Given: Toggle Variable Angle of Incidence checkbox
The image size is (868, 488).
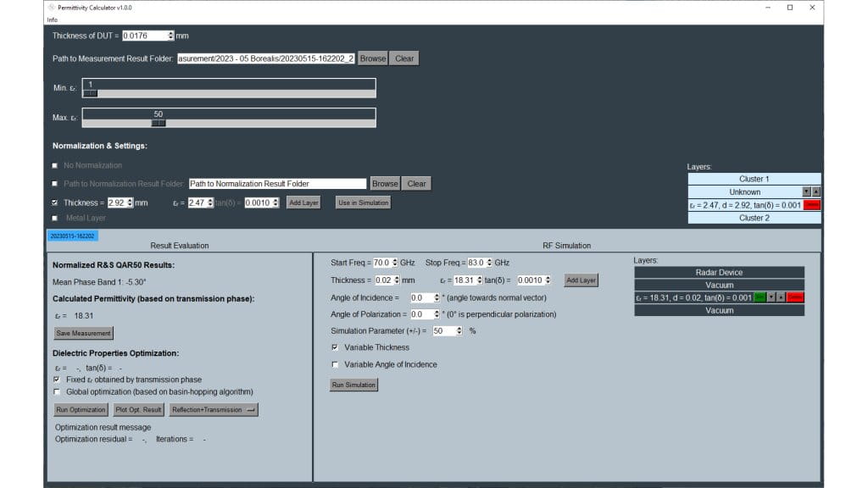Looking at the screenshot, I should (336, 364).
